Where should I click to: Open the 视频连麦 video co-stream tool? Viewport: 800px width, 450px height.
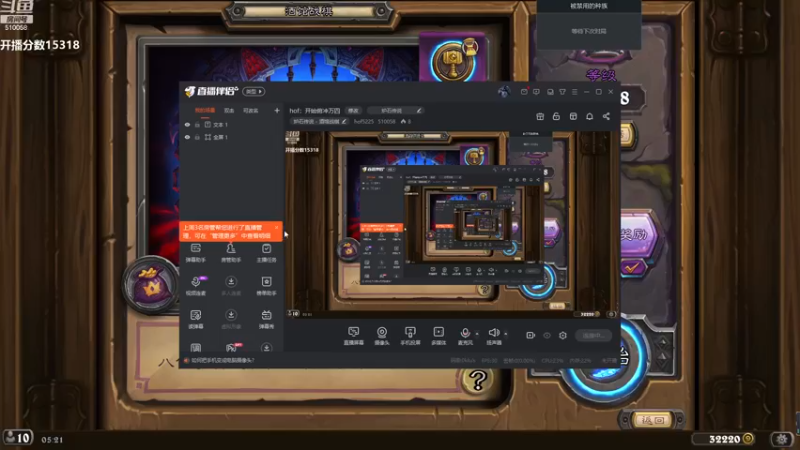pos(195,286)
